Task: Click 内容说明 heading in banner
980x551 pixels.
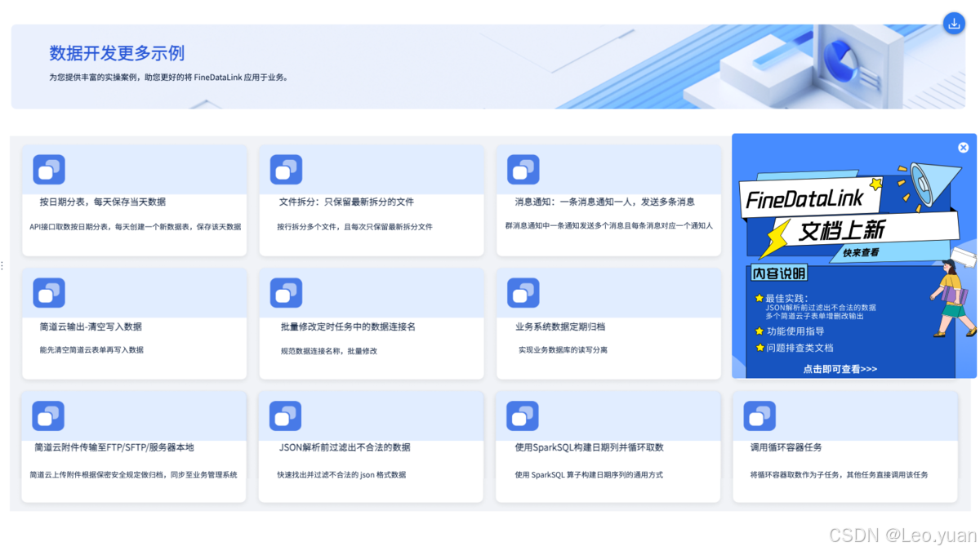Action: 779,273
